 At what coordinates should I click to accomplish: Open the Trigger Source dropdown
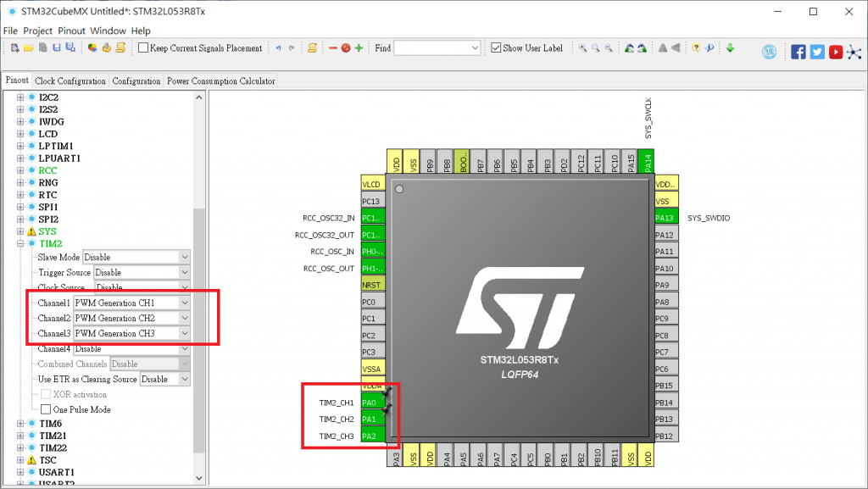pos(142,272)
